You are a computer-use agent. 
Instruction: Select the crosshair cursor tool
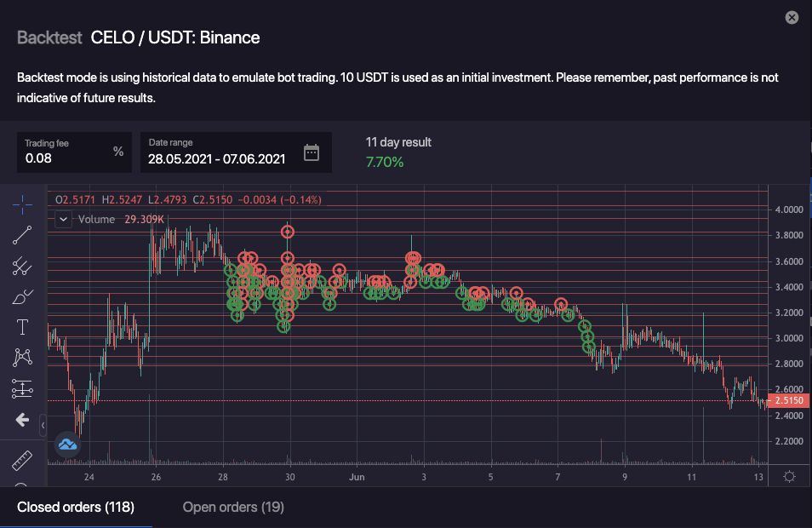pyautogui.click(x=22, y=204)
